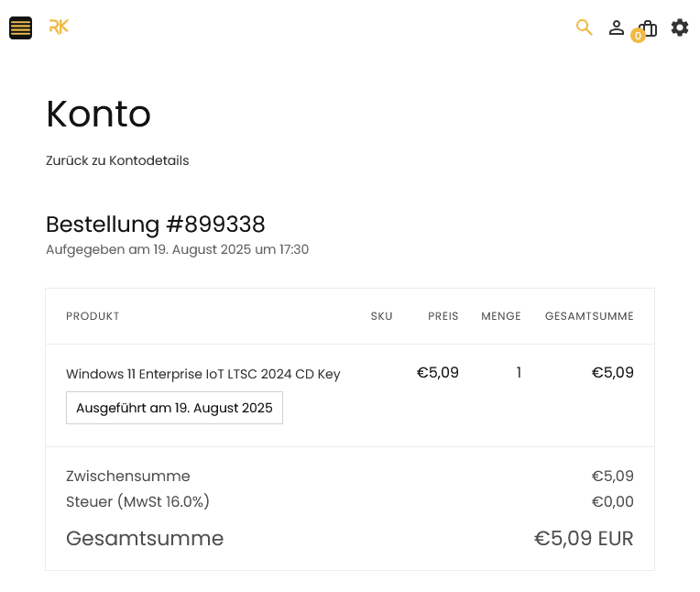Viewport: 700px width, 592px height.
Task: Click the PRODUKT column header
Action: 93,316
